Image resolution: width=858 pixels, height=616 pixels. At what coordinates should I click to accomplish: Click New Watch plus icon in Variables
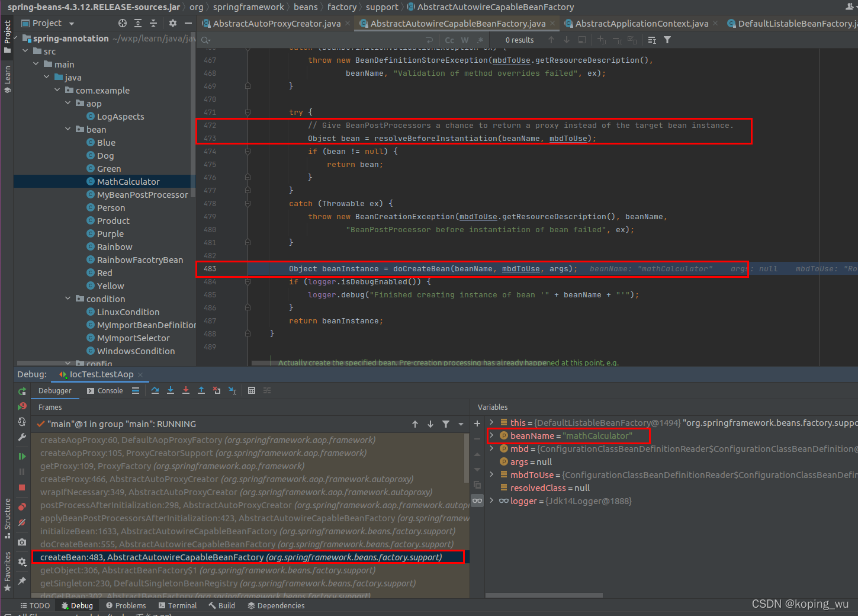pos(477,423)
